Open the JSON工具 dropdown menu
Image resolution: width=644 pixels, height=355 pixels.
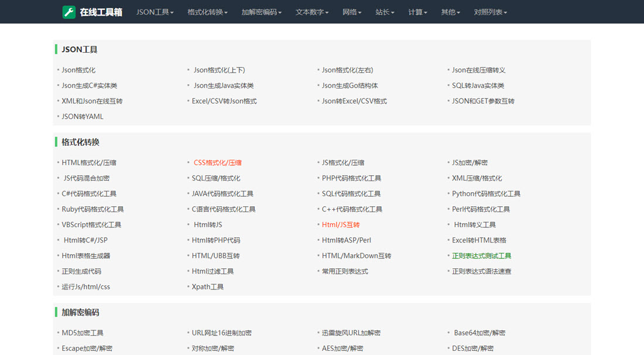click(155, 12)
